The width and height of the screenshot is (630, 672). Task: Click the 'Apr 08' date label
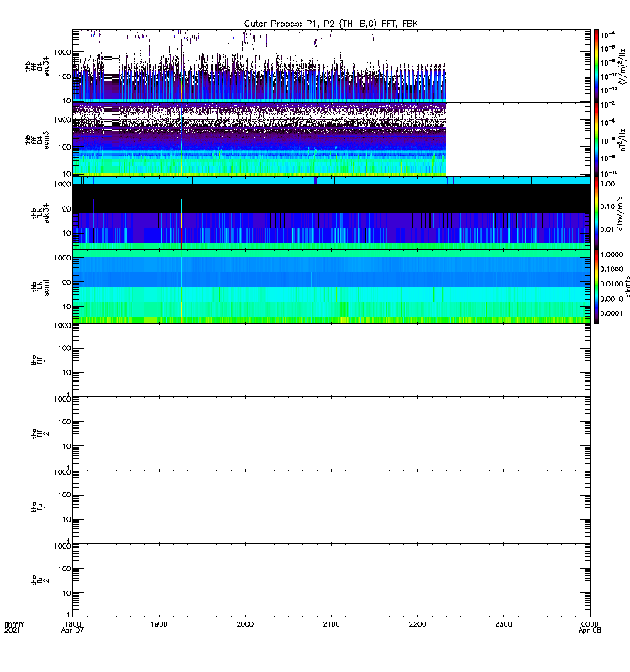point(590,631)
